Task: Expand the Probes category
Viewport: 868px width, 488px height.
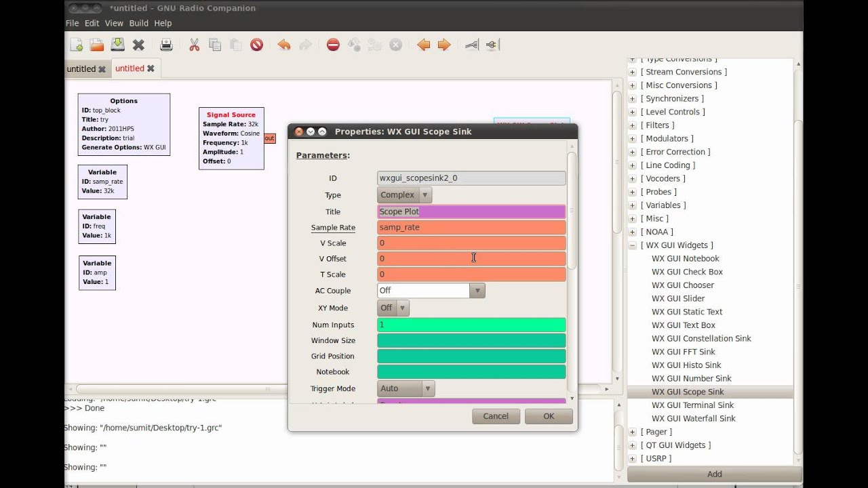Action: coord(633,192)
